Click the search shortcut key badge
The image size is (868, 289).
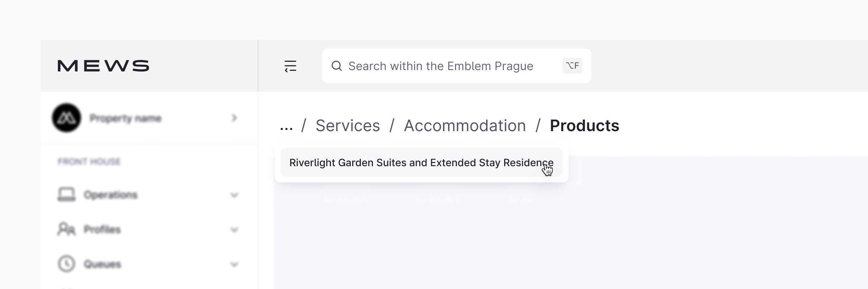pyautogui.click(x=572, y=66)
